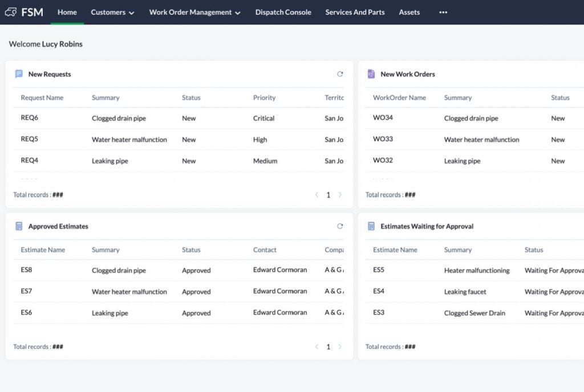Click the Request Name column header
Viewport: 584px width, 392px height.
coord(42,97)
